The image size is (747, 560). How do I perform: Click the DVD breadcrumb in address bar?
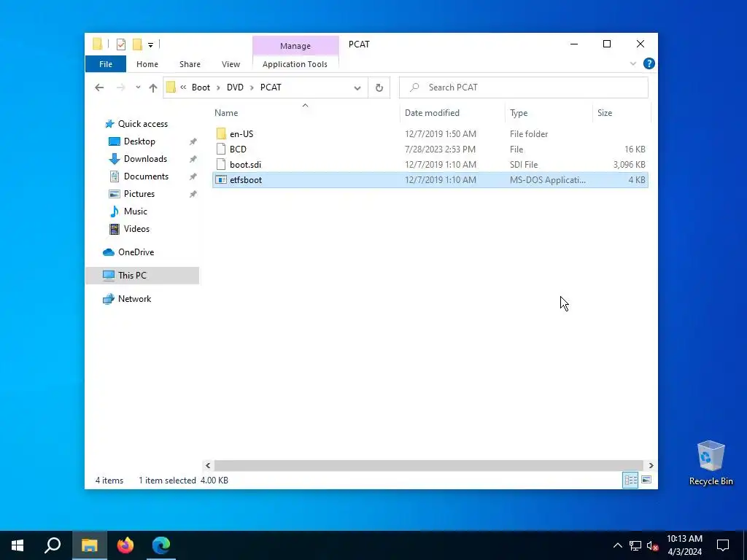click(x=235, y=87)
